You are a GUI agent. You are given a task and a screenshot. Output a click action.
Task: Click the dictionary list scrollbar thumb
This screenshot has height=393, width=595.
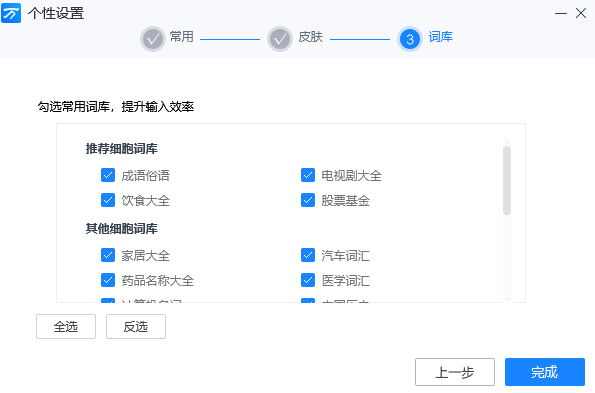click(507, 180)
